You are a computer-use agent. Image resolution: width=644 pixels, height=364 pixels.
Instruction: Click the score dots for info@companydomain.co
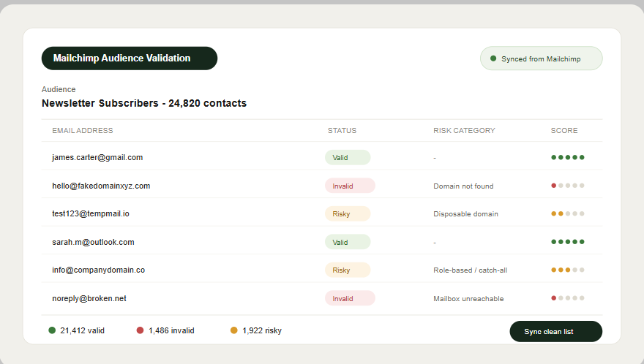(568, 270)
